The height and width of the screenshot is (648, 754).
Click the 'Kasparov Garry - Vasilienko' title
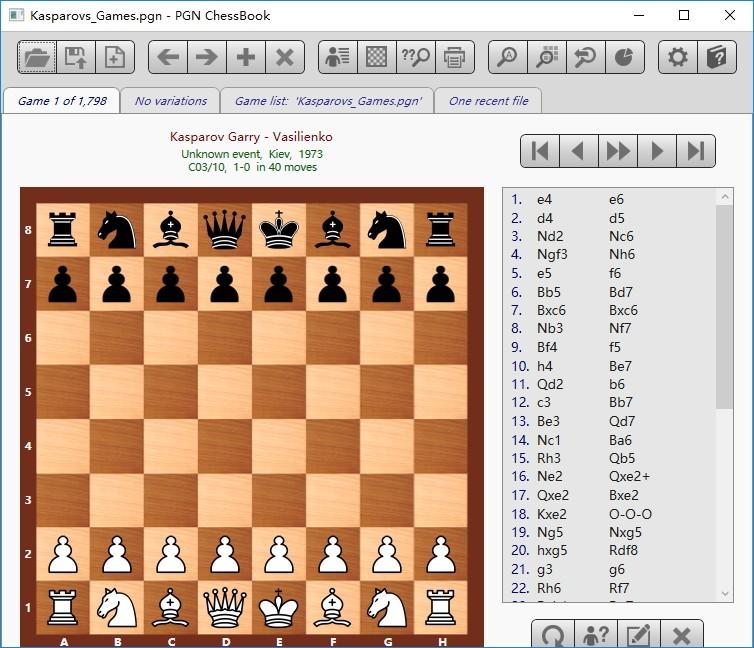coord(251,137)
